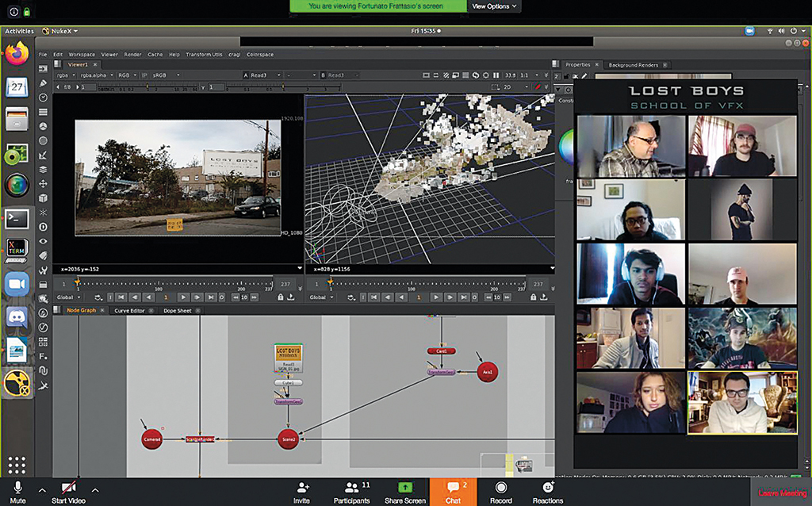
Task: Open the Terminal icon in the dock
Action: tap(17, 219)
